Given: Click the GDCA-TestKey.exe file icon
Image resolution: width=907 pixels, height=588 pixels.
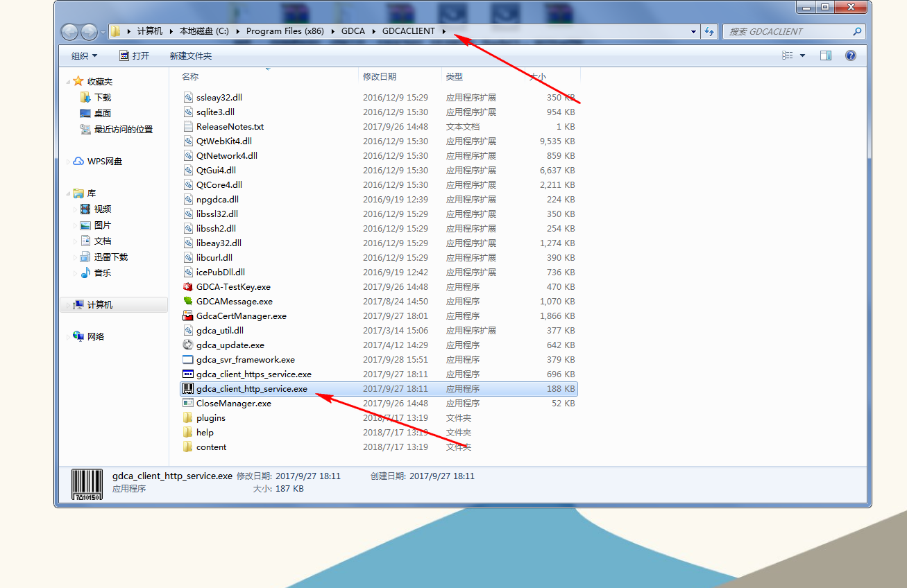Looking at the screenshot, I should point(187,287).
